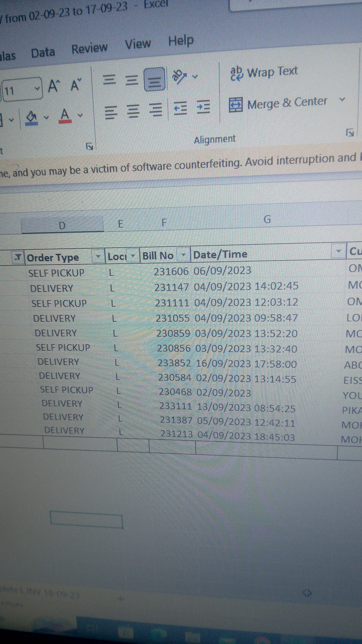
Task: Open Order Type filter dropdown
Action: 98,256
